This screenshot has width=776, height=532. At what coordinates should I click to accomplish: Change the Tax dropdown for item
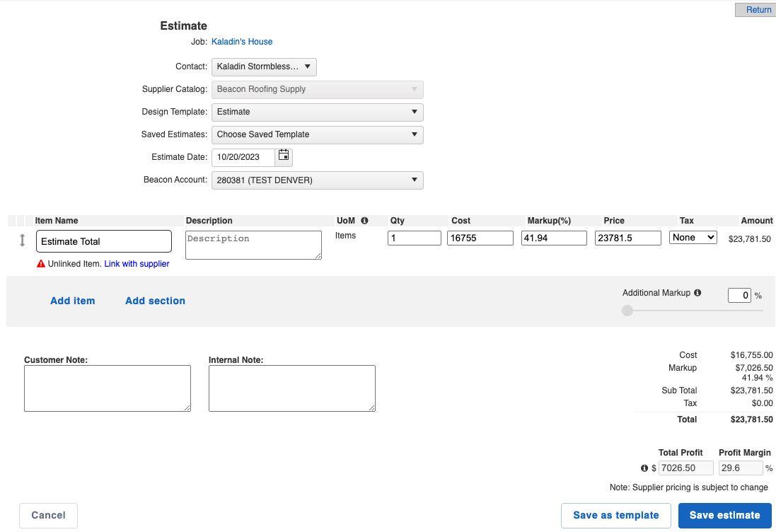coord(693,238)
